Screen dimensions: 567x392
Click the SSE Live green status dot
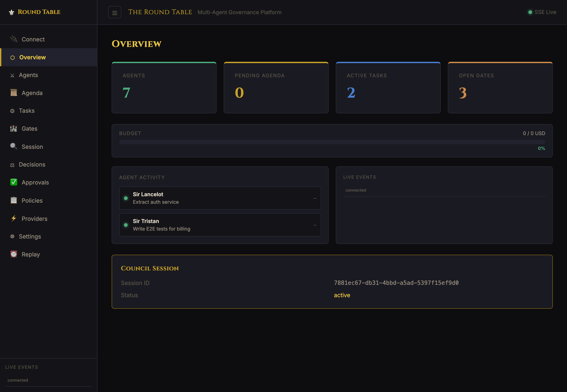530,12
